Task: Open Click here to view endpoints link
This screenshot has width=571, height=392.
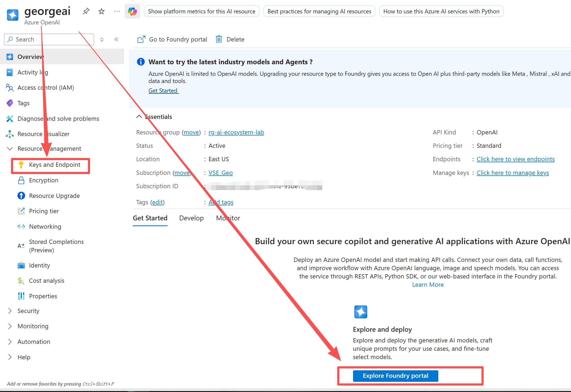Action: 515,159
